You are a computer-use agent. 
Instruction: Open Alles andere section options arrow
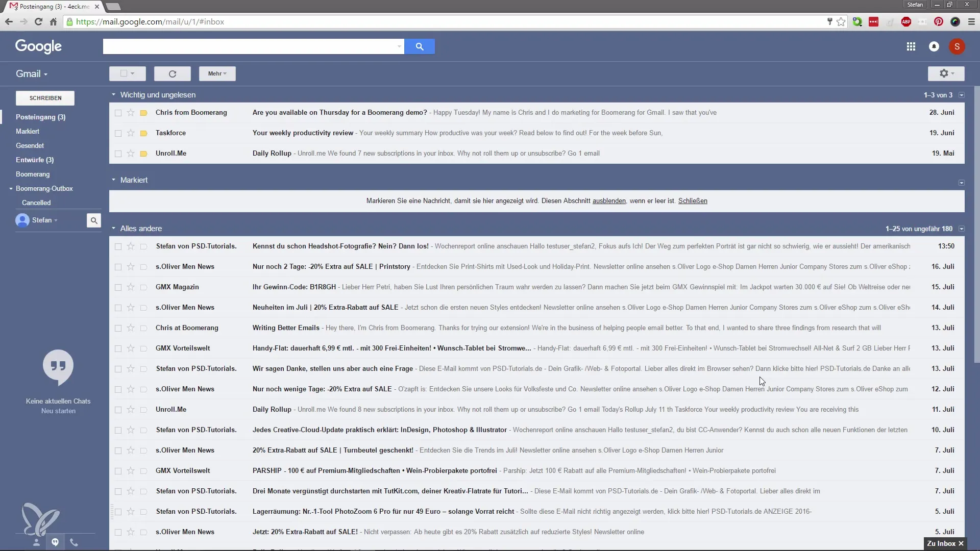pyautogui.click(x=962, y=229)
